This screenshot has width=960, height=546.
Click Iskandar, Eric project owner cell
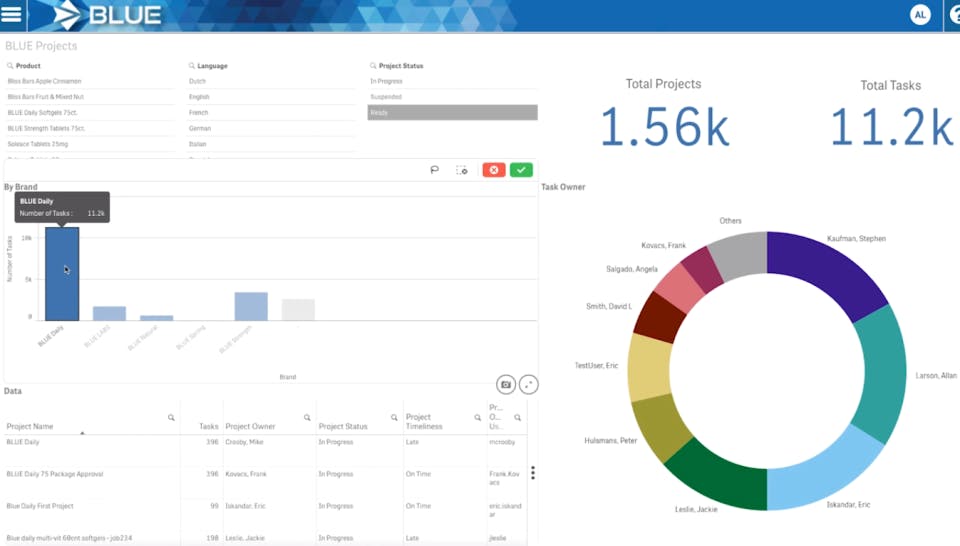pos(246,506)
